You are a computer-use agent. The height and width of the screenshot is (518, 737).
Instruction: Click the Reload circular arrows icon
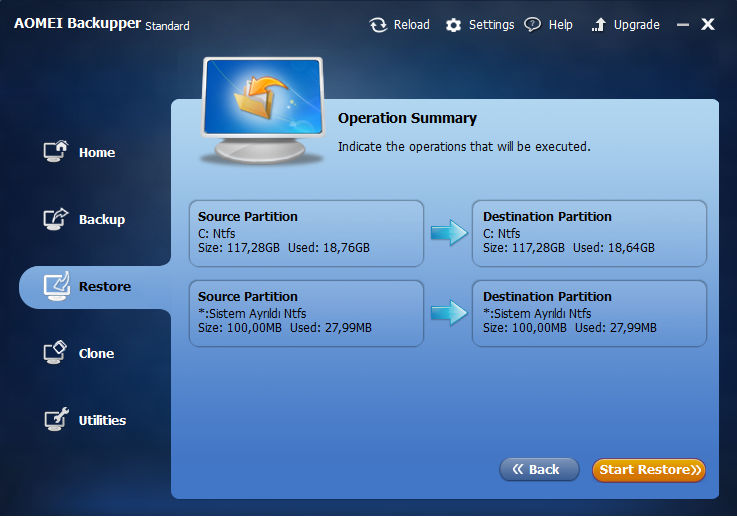pyautogui.click(x=378, y=25)
